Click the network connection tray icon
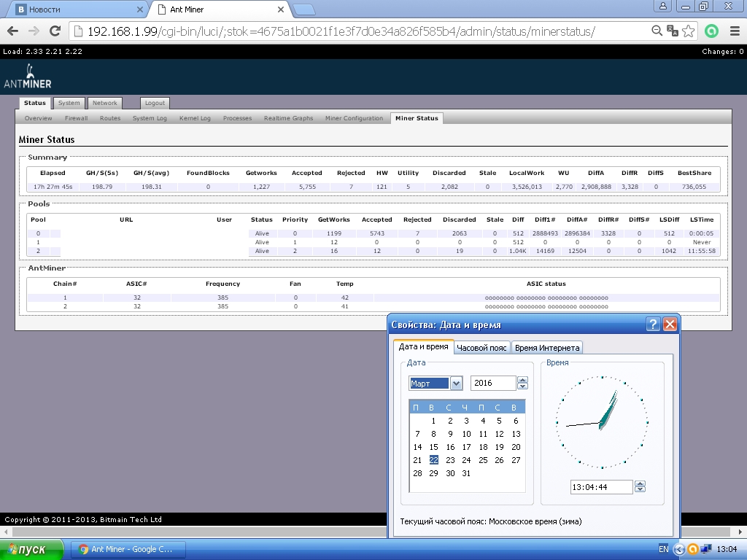 pos(706,549)
